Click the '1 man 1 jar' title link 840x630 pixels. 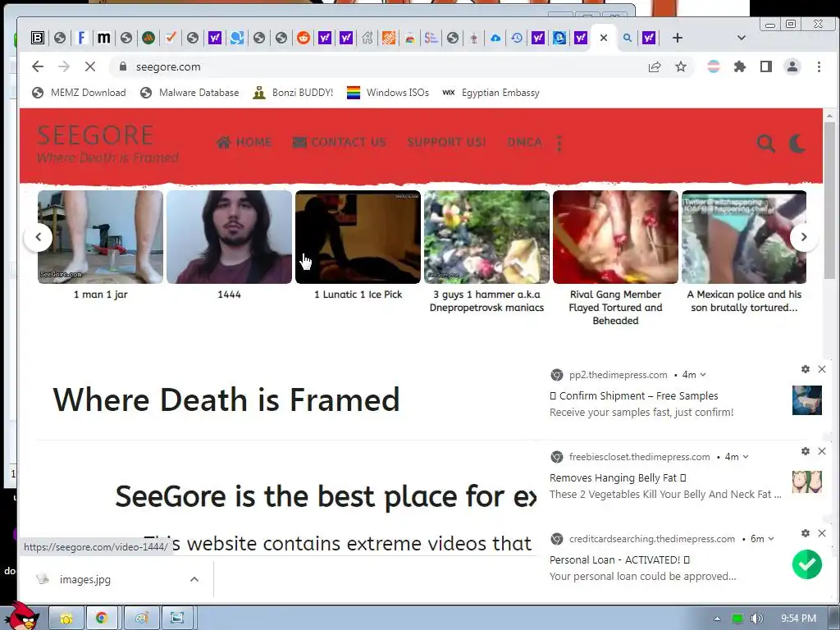click(101, 294)
